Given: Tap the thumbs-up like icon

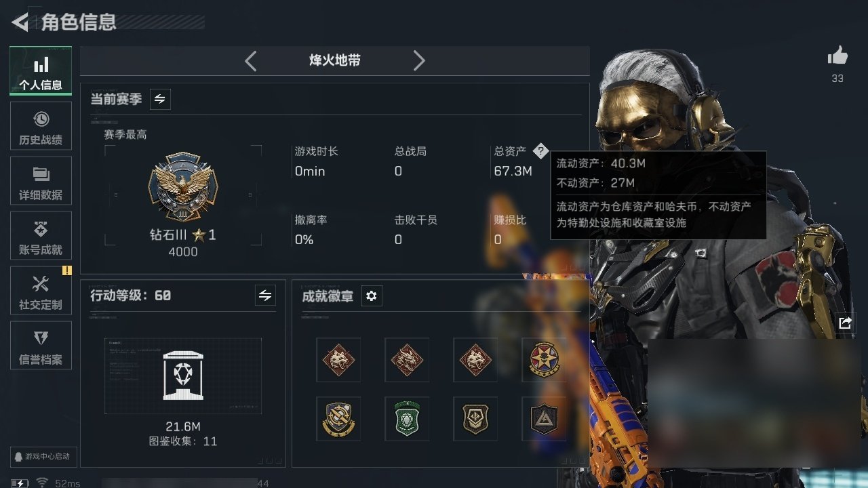Looking at the screenshot, I should click(837, 56).
